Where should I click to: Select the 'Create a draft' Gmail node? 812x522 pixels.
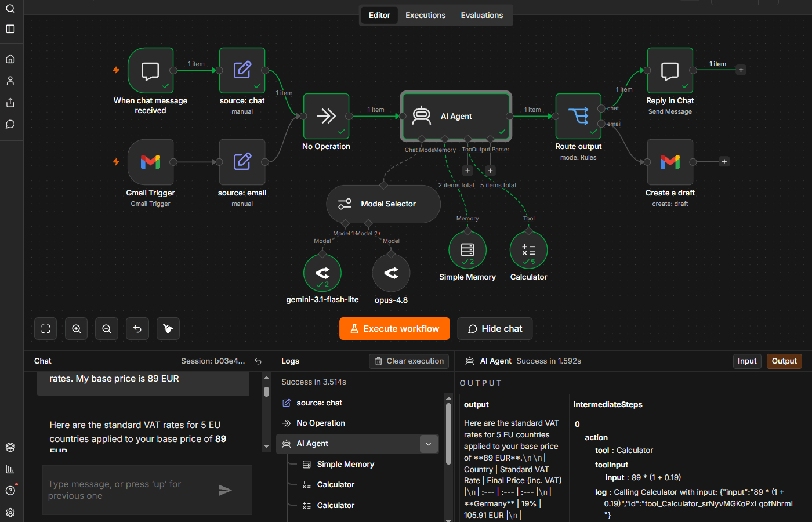pyautogui.click(x=670, y=162)
